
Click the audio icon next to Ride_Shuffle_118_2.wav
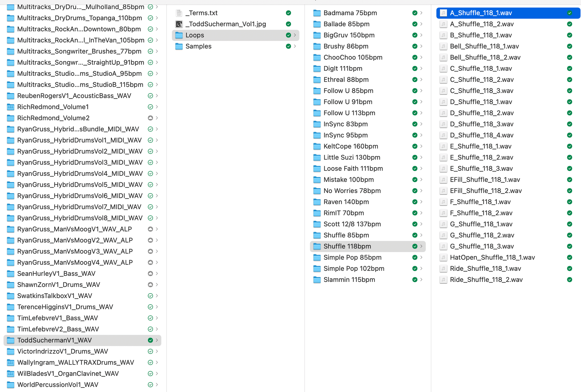pos(443,280)
